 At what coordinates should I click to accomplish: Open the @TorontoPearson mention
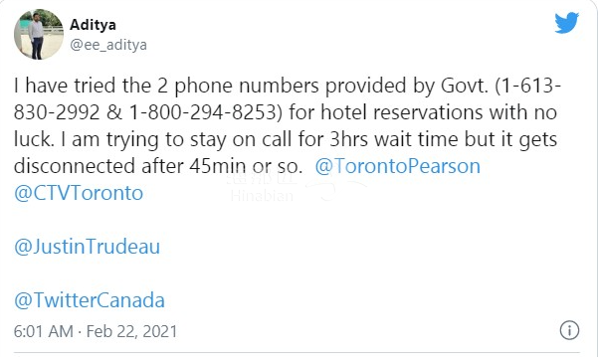397,166
